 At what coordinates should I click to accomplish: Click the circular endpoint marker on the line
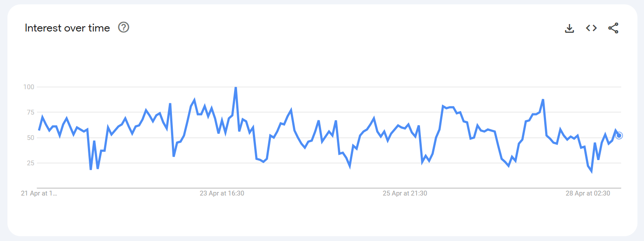619,136
